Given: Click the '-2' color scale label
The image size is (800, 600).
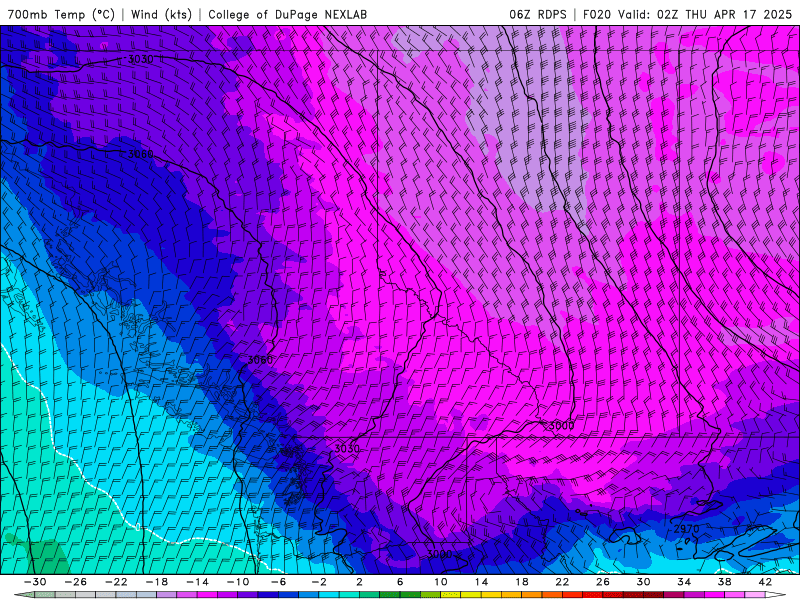Looking at the screenshot, I should tap(319, 582).
